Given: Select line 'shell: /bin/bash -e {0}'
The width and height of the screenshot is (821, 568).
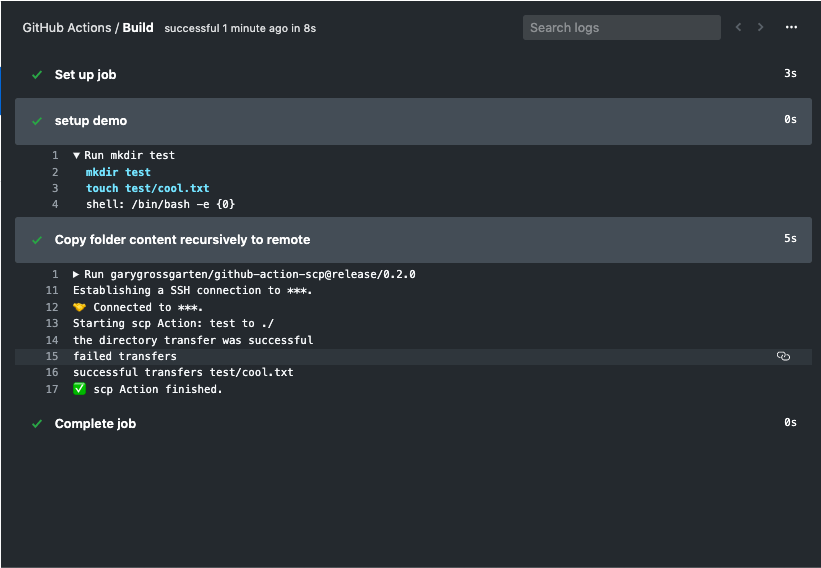Looking at the screenshot, I should click(160, 204).
